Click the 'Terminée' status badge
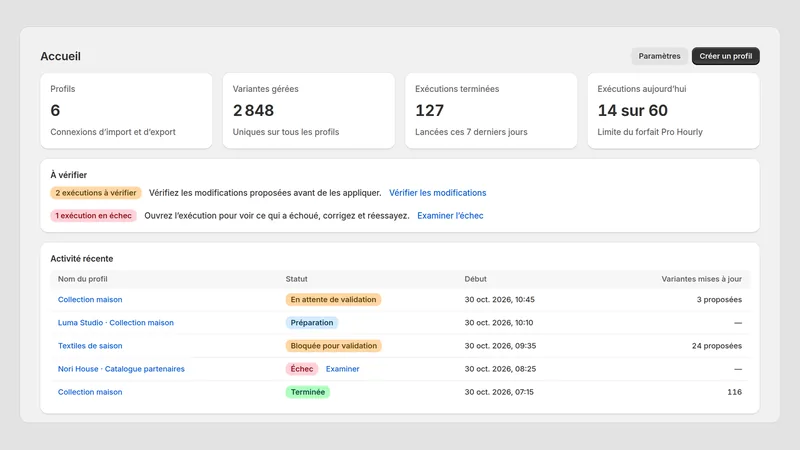The width and height of the screenshot is (800, 450). click(x=308, y=392)
